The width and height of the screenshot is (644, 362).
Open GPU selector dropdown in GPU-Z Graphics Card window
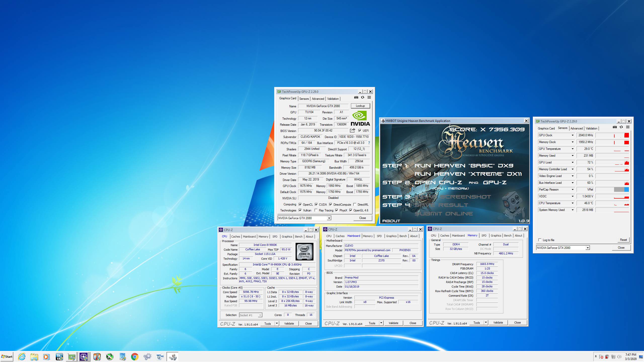point(329,218)
